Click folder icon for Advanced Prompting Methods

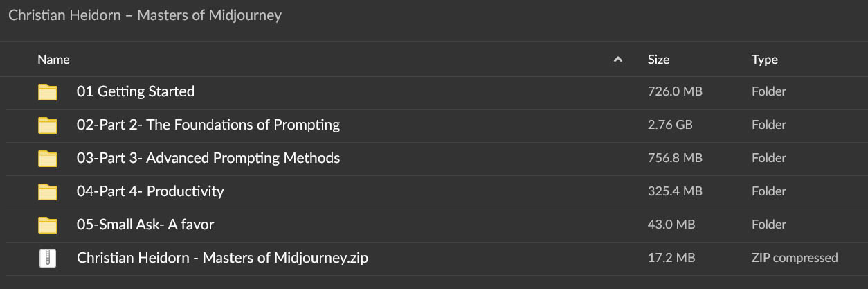[x=47, y=158]
